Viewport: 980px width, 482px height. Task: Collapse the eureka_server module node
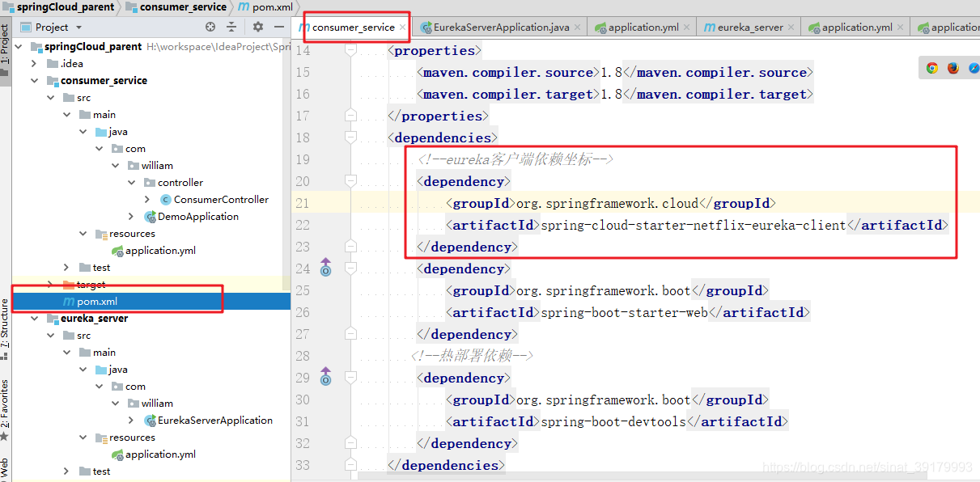[x=34, y=319]
